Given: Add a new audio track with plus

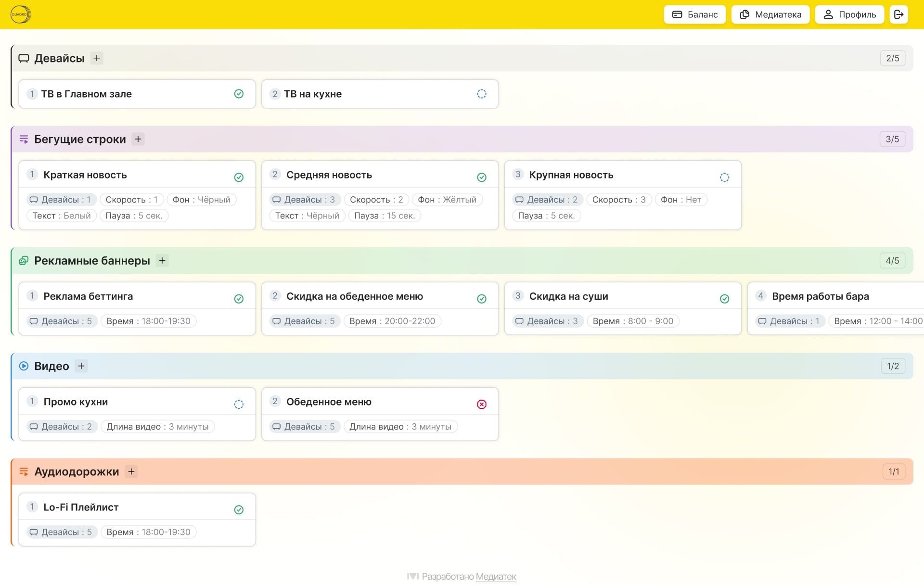Looking at the screenshot, I should pos(131,471).
